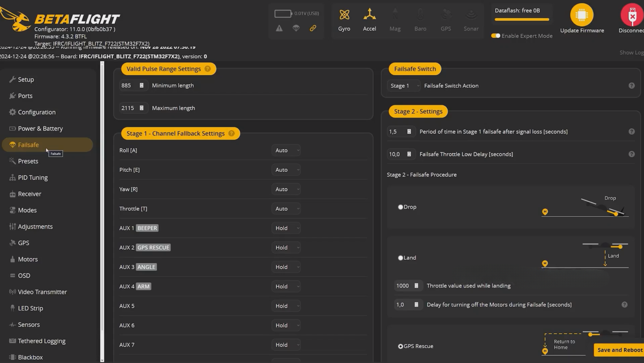
Task: Open help for Valid Pulse Range Settings
Action: (x=208, y=69)
